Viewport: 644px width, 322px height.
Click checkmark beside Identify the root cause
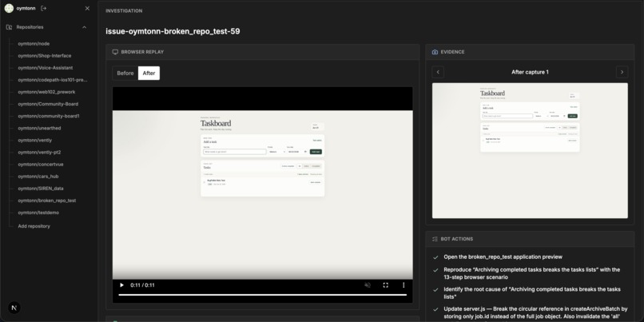click(x=435, y=289)
